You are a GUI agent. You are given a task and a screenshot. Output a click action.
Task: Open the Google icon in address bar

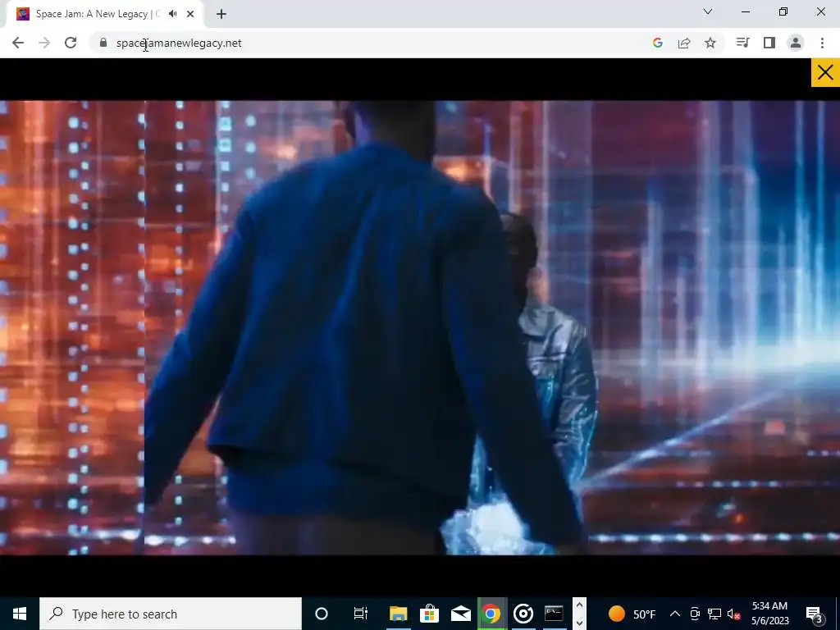point(658,43)
